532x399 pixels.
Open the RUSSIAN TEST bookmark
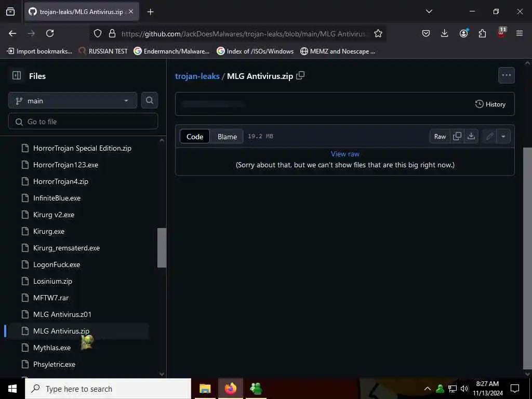click(103, 51)
